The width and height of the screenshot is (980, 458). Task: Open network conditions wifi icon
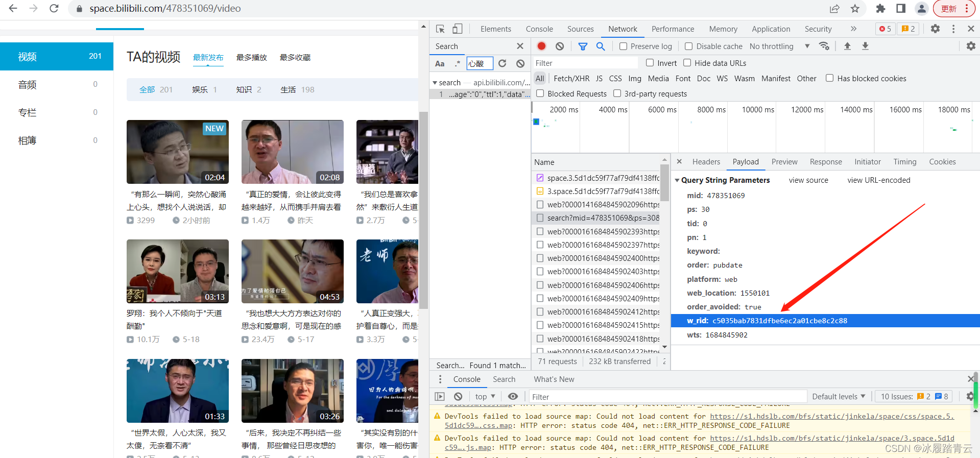[824, 46]
